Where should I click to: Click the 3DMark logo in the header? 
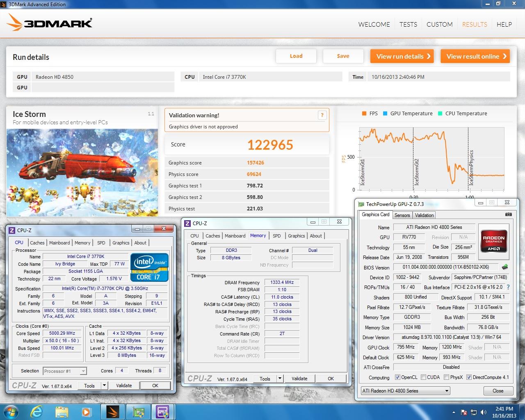point(50,22)
